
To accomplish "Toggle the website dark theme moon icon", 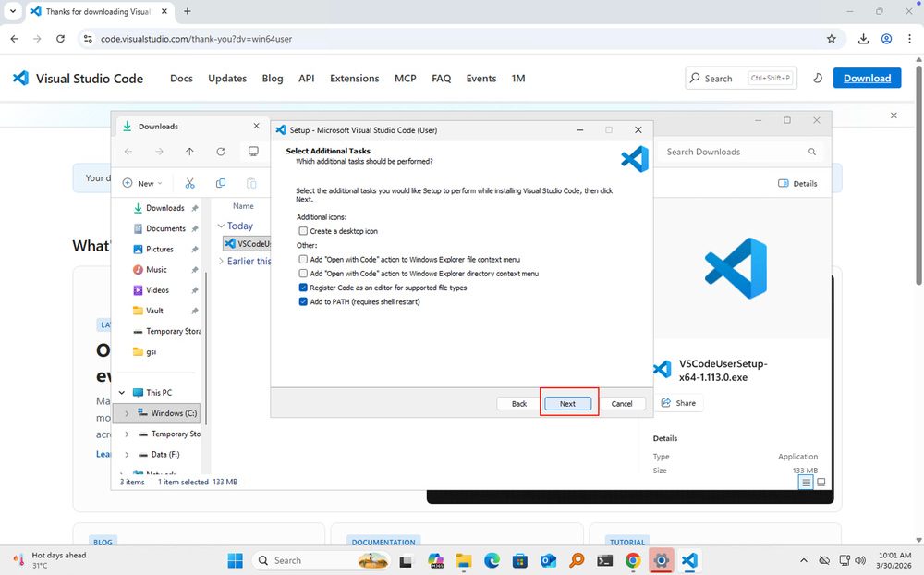I will [x=817, y=79].
